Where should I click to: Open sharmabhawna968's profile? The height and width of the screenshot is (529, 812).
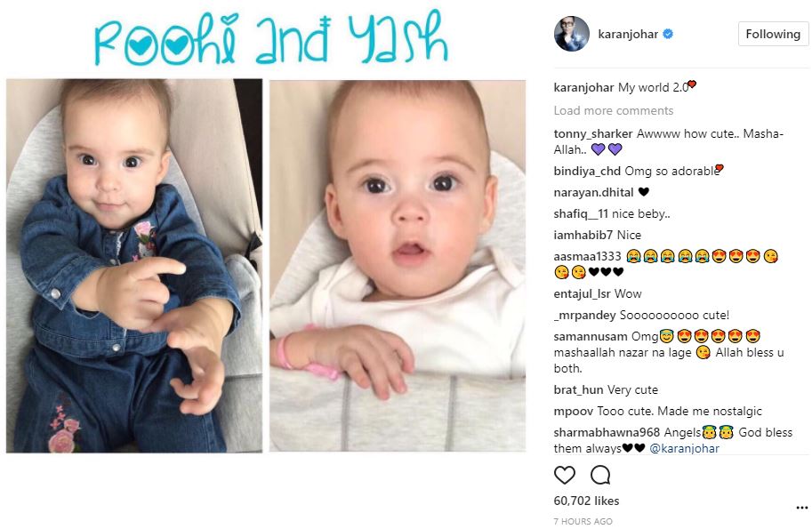[607, 432]
